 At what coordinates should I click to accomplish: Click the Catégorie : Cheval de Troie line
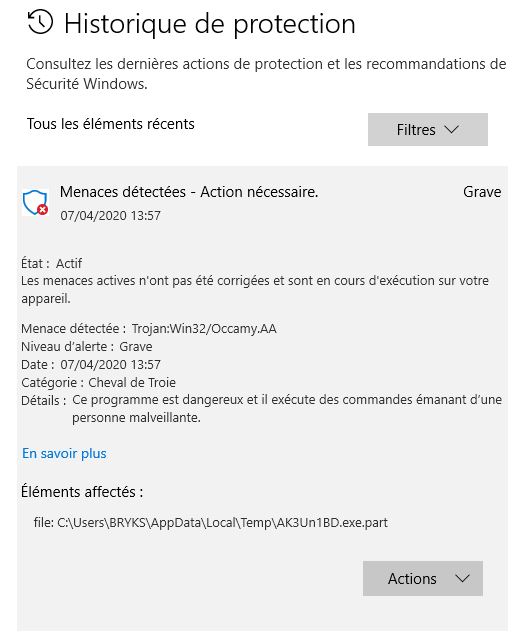coord(98,382)
